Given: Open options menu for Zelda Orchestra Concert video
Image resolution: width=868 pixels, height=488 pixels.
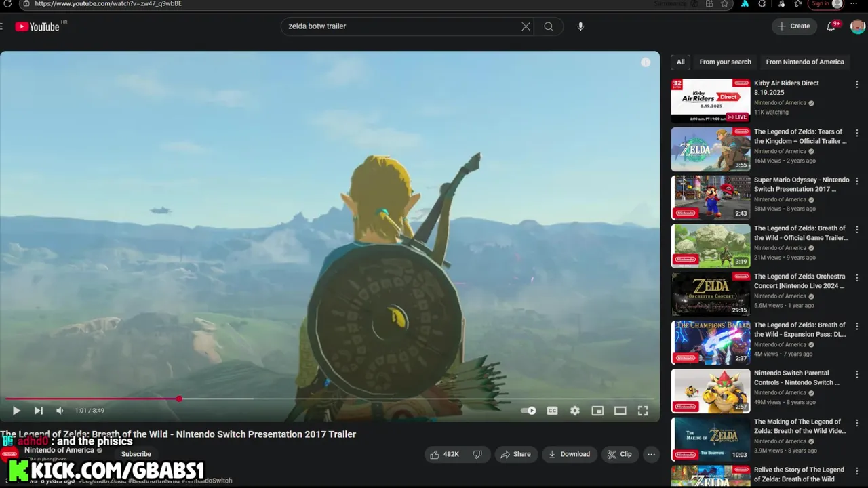Looking at the screenshot, I should point(857,277).
